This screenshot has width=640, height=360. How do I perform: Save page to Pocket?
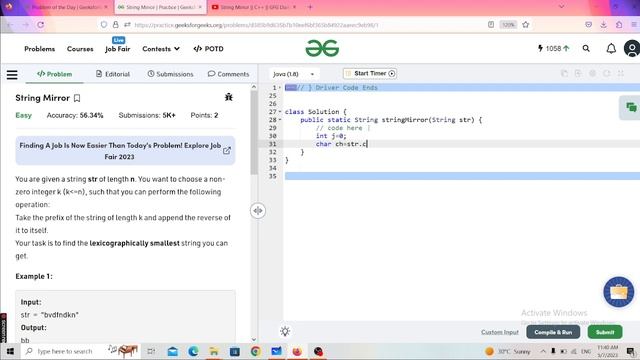pyautogui.click(x=588, y=25)
